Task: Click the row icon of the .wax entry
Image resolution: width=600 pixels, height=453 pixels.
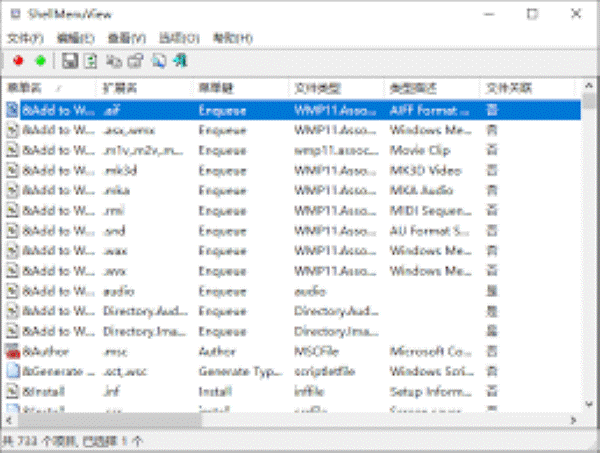Action: pos(13,251)
